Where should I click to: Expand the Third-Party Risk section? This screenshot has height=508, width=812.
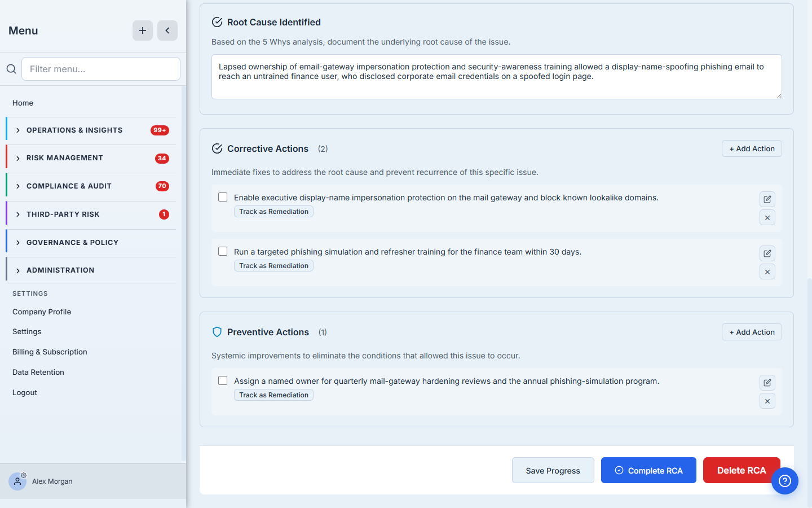[x=91, y=214]
